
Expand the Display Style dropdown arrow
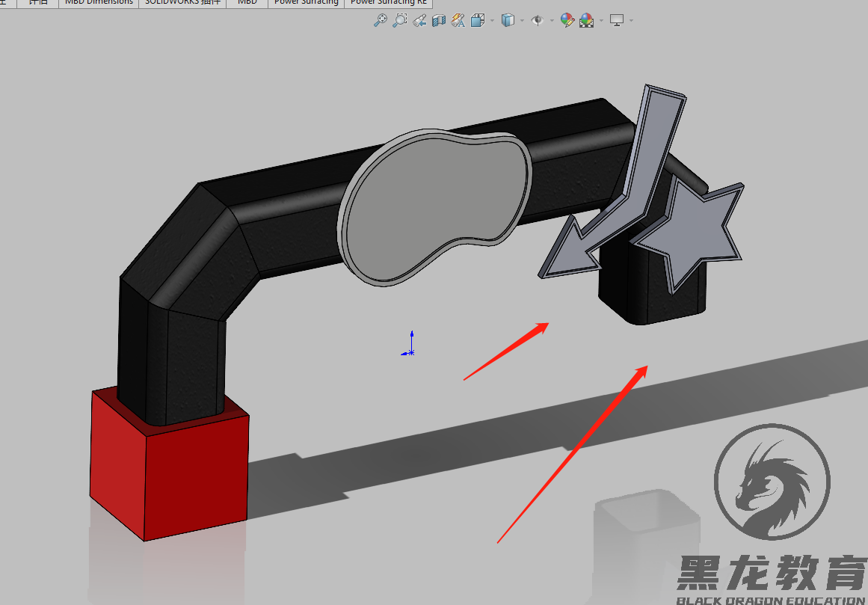[521, 20]
